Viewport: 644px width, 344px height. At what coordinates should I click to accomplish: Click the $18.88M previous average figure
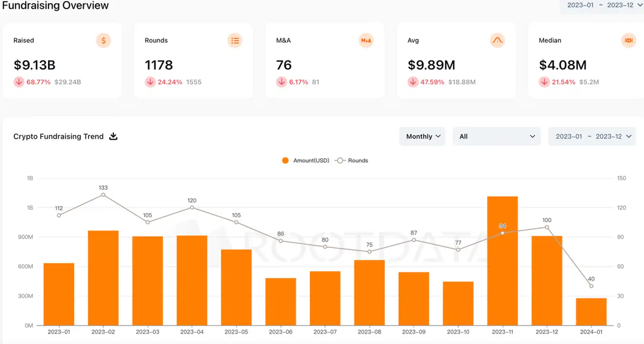click(462, 82)
